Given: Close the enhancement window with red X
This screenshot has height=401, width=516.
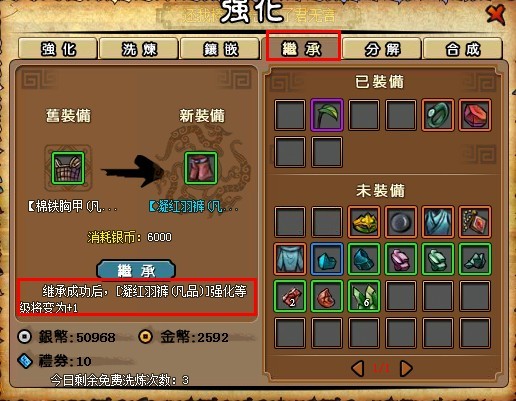Looking at the screenshot, I should [496, 15].
